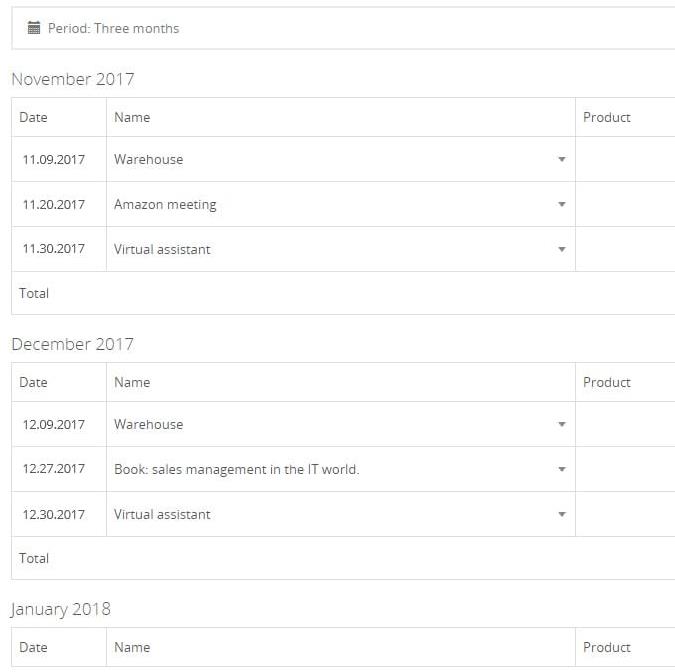The image size is (675, 672).
Task: Click the Product column header under December 2017
Action: [607, 382]
